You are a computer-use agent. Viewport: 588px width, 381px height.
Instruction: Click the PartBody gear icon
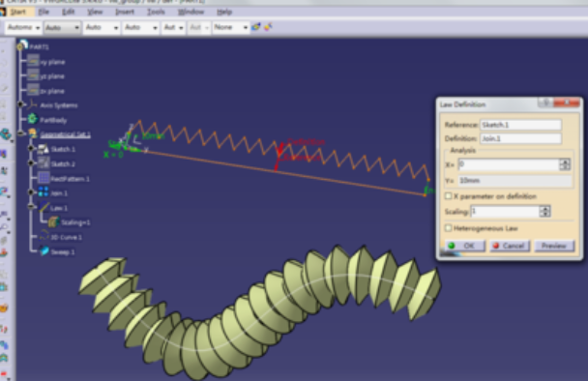pyautogui.click(x=33, y=119)
